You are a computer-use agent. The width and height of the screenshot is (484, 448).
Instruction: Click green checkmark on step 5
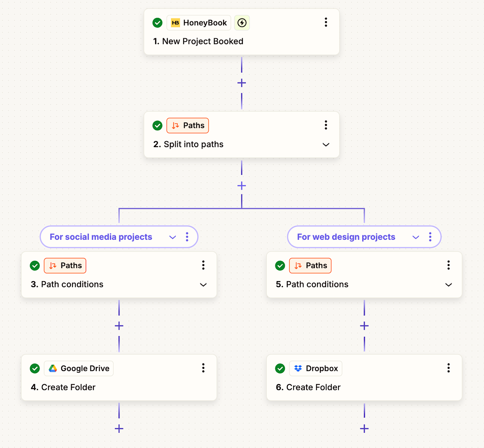(280, 266)
